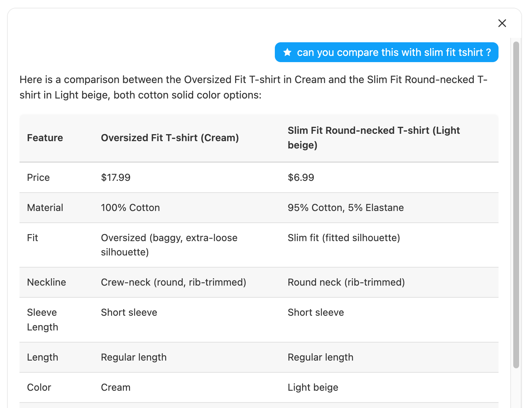Select the "100% Cotton" material cell
This screenshot has height=408, width=532.
point(130,208)
